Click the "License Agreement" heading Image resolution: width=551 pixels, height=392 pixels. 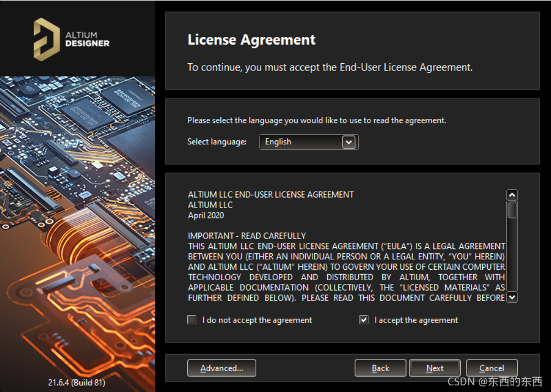pos(251,40)
